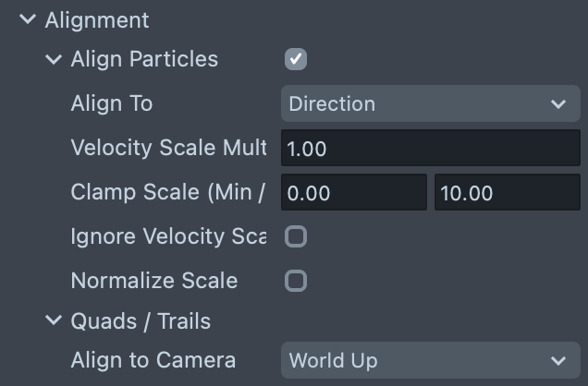Click the Ignore Velocity Scale label

[x=168, y=237]
